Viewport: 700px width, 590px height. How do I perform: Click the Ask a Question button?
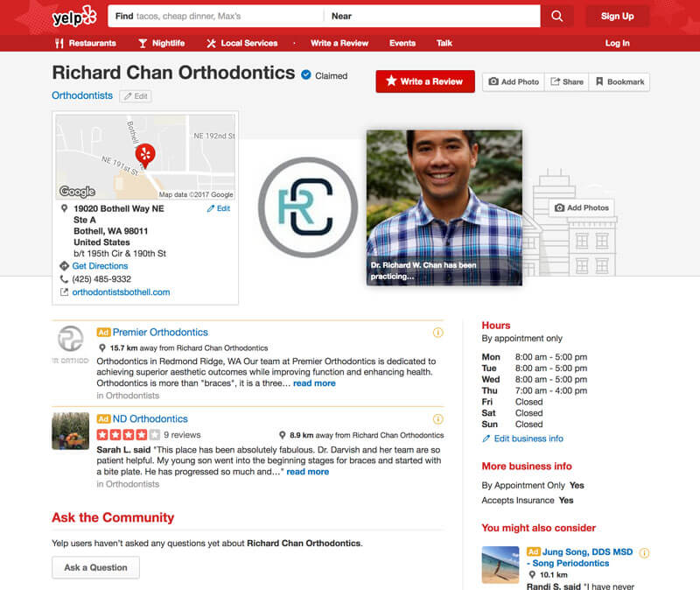pyautogui.click(x=95, y=567)
